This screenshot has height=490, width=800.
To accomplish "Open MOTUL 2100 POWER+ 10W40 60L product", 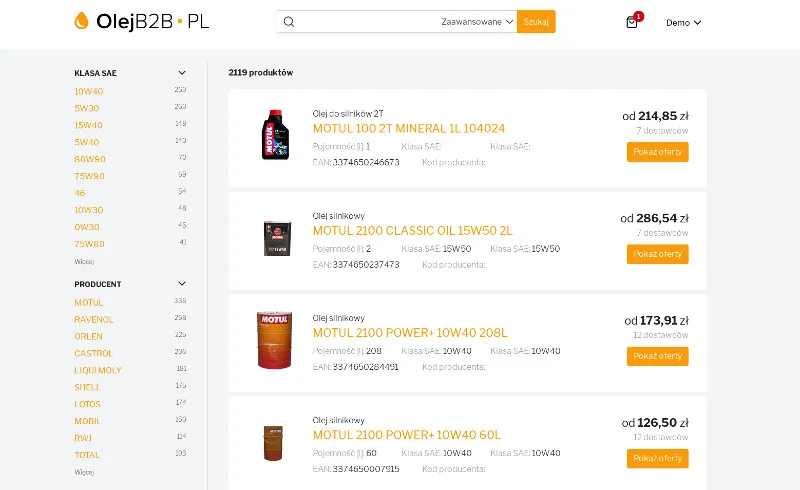I will (x=407, y=434).
